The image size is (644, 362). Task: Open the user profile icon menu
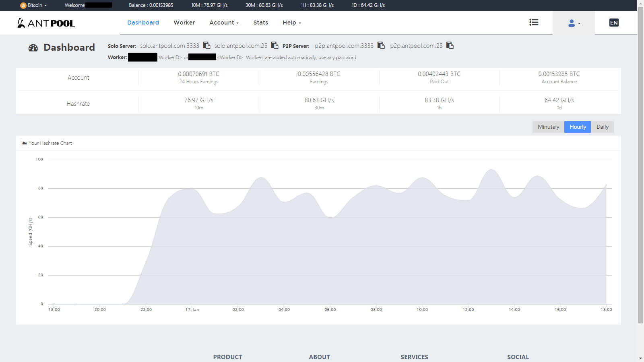click(574, 23)
